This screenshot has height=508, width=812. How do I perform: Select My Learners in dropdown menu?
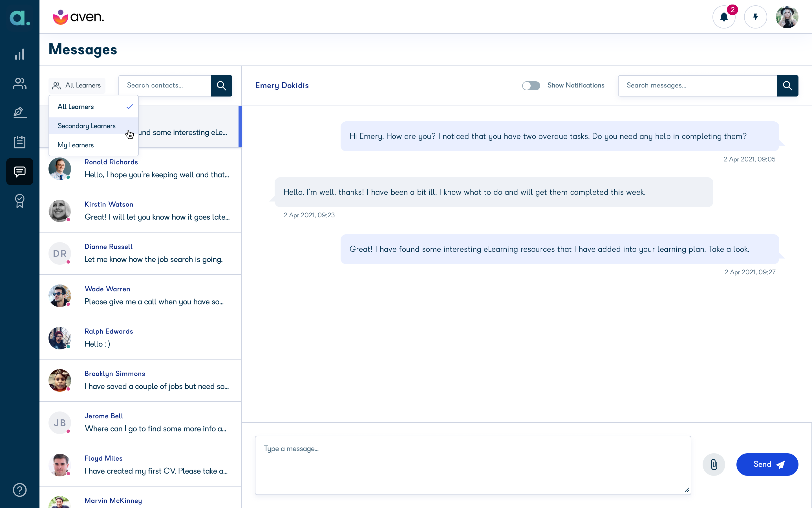click(94, 145)
